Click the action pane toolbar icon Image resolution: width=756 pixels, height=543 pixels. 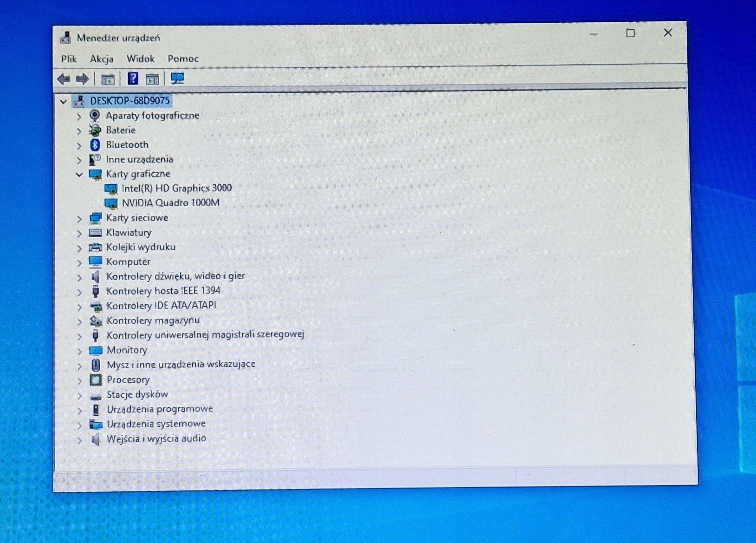click(152, 79)
